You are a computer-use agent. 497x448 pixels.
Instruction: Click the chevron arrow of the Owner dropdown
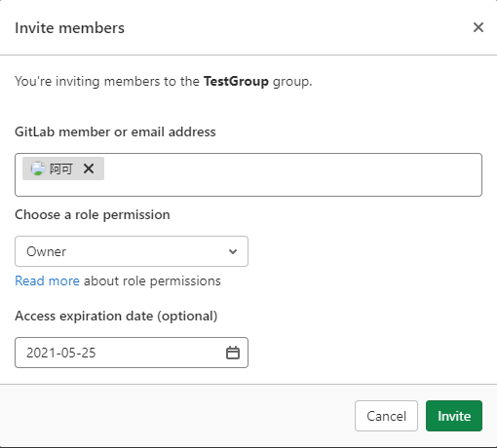233,251
